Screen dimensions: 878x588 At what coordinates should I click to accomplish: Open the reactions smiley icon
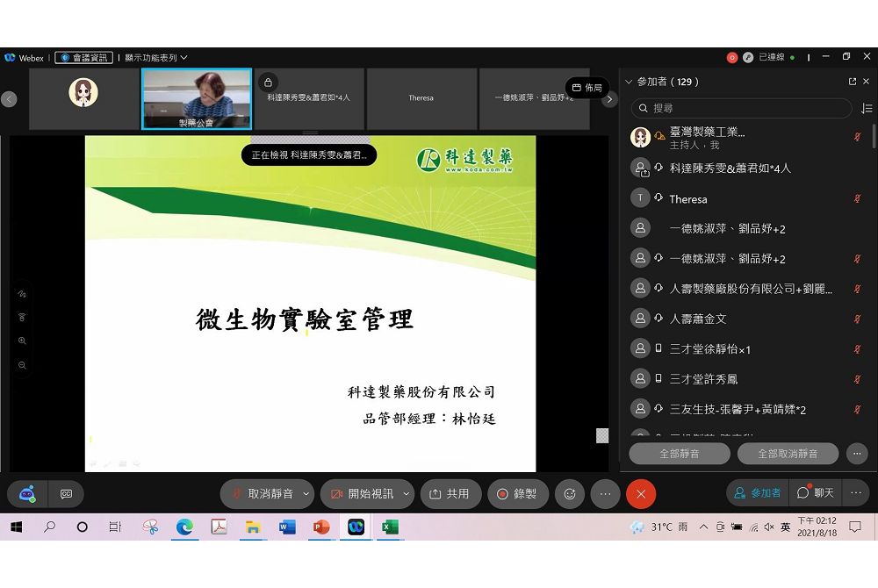point(570,494)
